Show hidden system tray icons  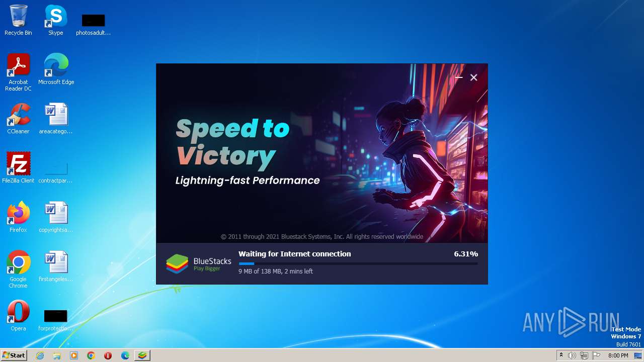click(561, 355)
